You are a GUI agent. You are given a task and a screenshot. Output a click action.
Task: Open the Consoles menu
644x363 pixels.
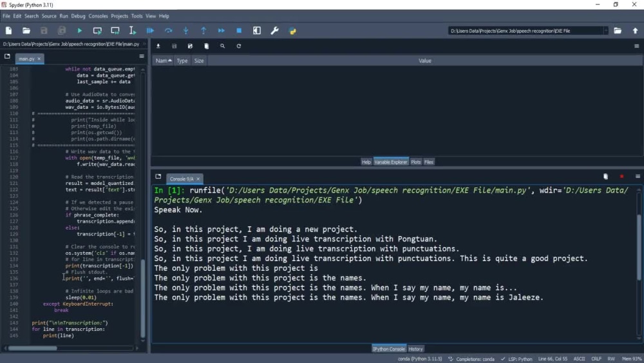point(98,16)
